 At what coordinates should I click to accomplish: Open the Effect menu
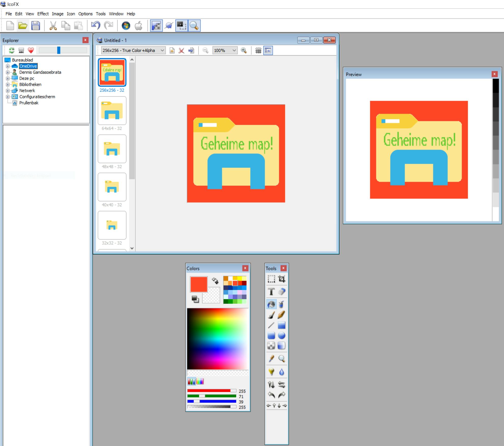[43, 14]
